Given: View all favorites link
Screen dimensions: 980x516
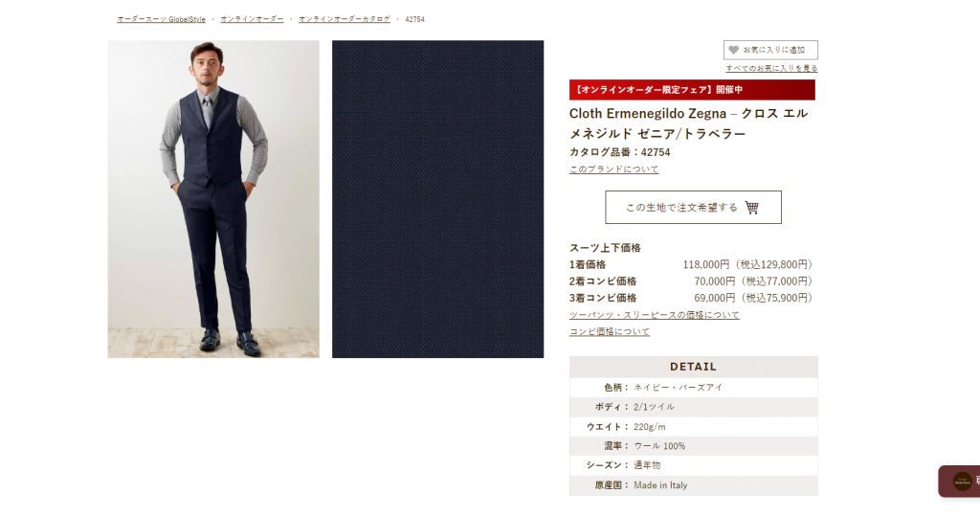Looking at the screenshot, I should coord(771,68).
